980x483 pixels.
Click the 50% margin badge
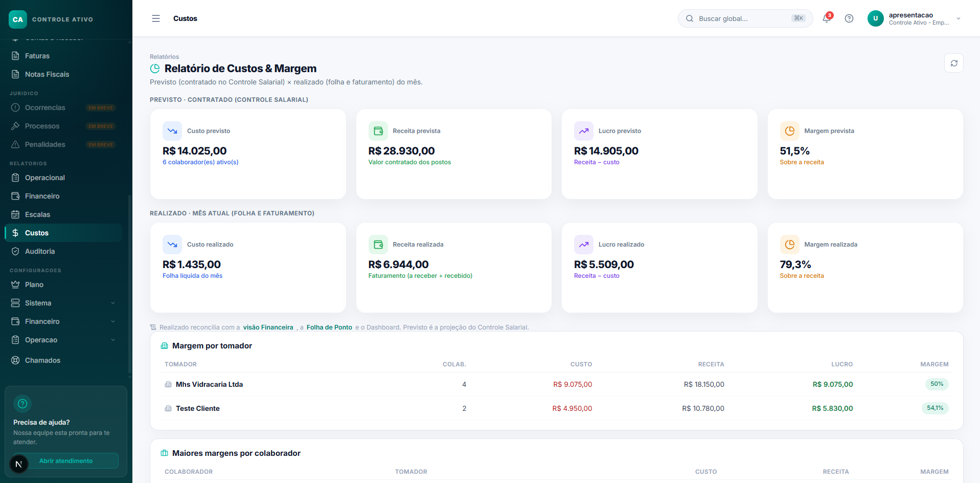click(x=937, y=384)
